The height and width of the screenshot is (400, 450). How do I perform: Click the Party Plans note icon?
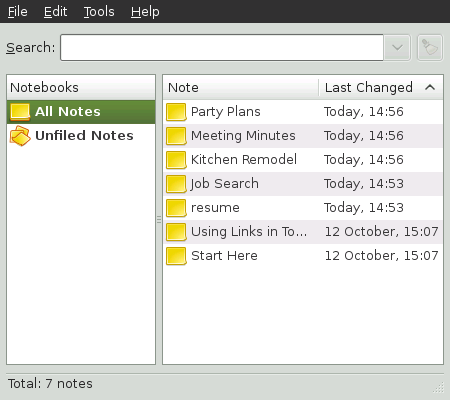pyautogui.click(x=176, y=112)
